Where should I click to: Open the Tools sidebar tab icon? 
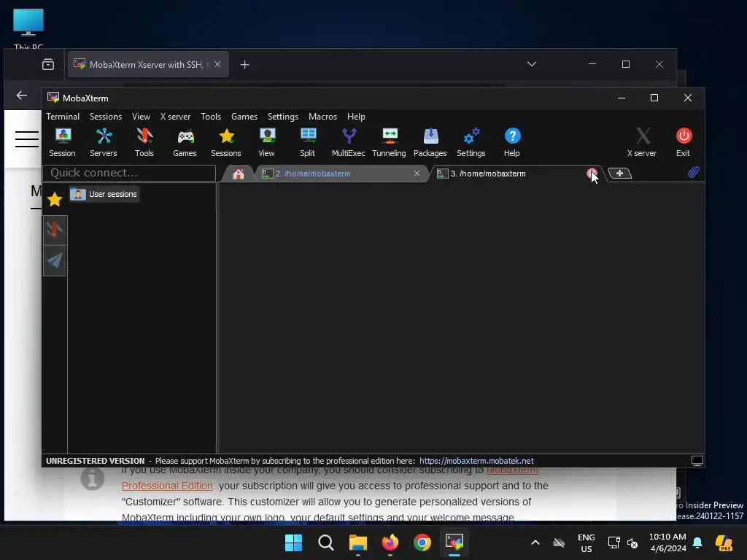[55, 230]
